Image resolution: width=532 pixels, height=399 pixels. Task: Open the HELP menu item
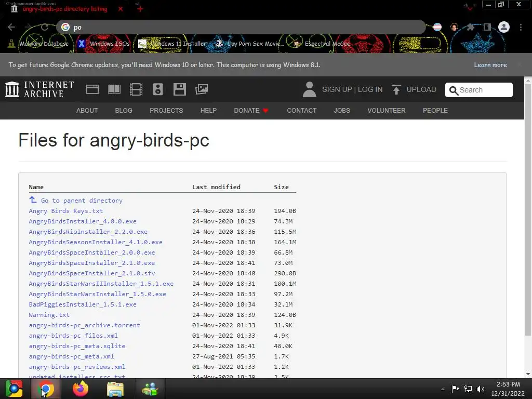pyautogui.click(x=208, y=111)
